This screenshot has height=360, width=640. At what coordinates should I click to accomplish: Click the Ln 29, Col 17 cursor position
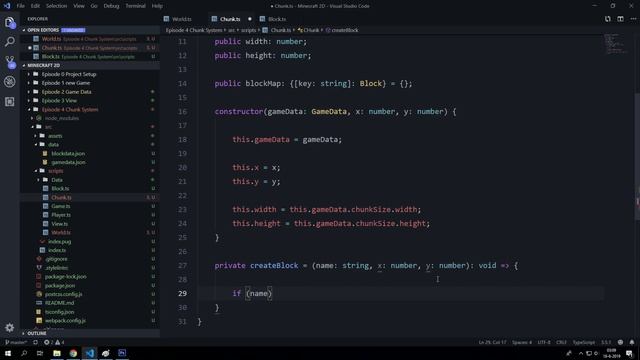(x=492, y=342)
